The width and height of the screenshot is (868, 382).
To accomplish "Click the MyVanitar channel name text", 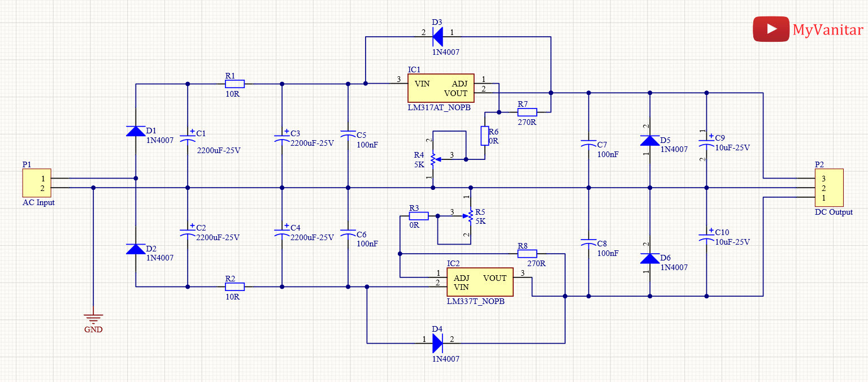I will [828, 30].
